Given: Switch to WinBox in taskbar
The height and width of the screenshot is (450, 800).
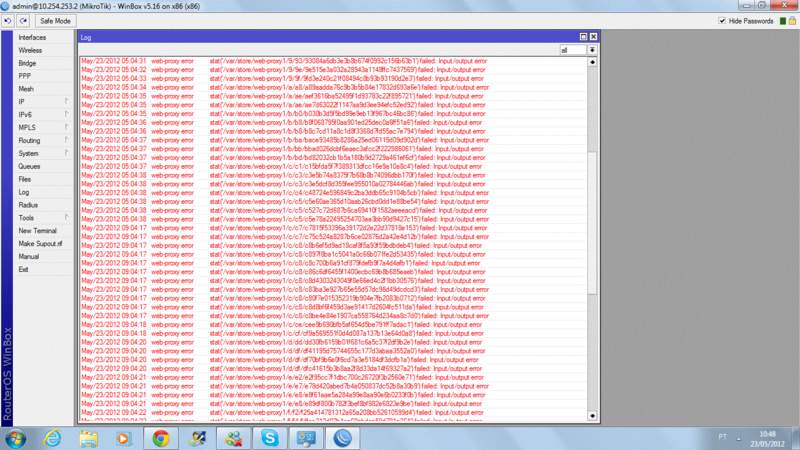Looking at the screenshot, I should [x=342, y=439].
